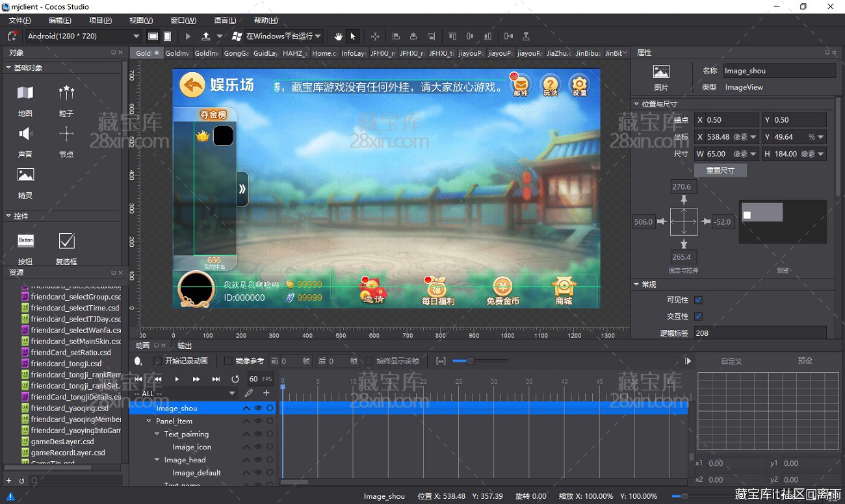Toggle lock circle for Image_head row

(270, 460)
